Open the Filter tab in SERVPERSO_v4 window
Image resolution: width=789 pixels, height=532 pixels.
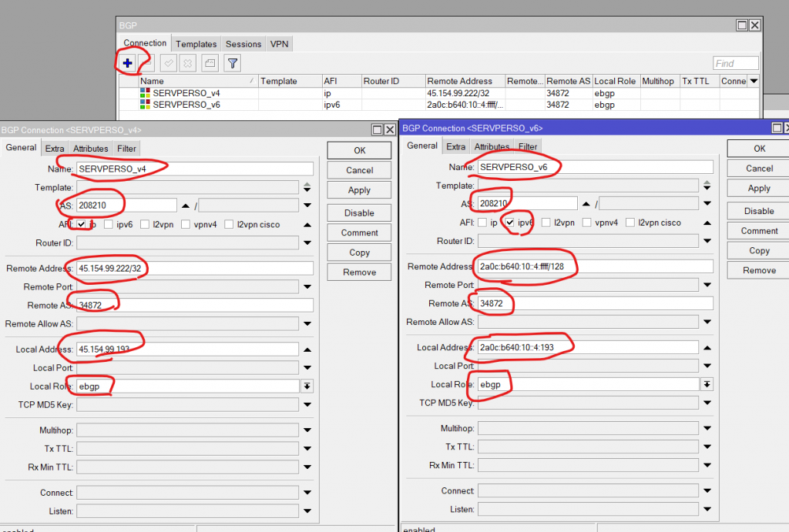(x=127, y=149)
